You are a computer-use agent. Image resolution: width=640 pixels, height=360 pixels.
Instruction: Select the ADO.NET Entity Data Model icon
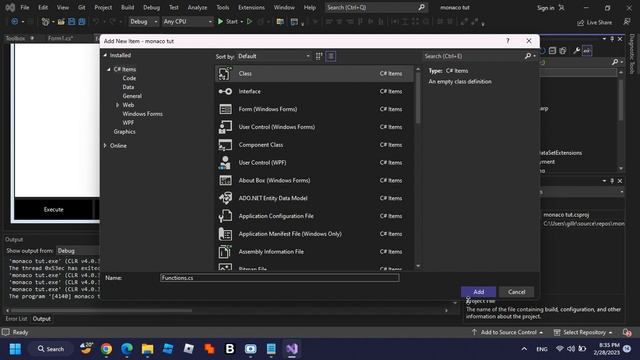[225, 198]
